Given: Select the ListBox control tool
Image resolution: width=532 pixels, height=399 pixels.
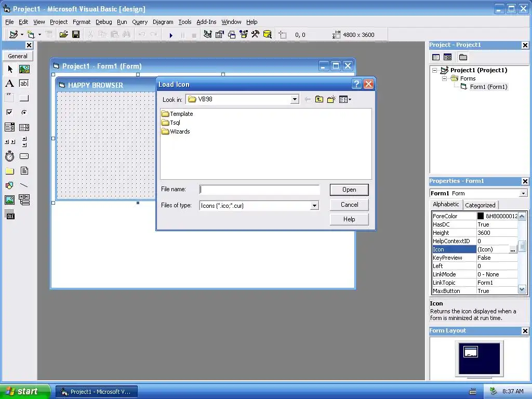Looking at the screenshot, I should pyautogui.click(x=24, y=127).
